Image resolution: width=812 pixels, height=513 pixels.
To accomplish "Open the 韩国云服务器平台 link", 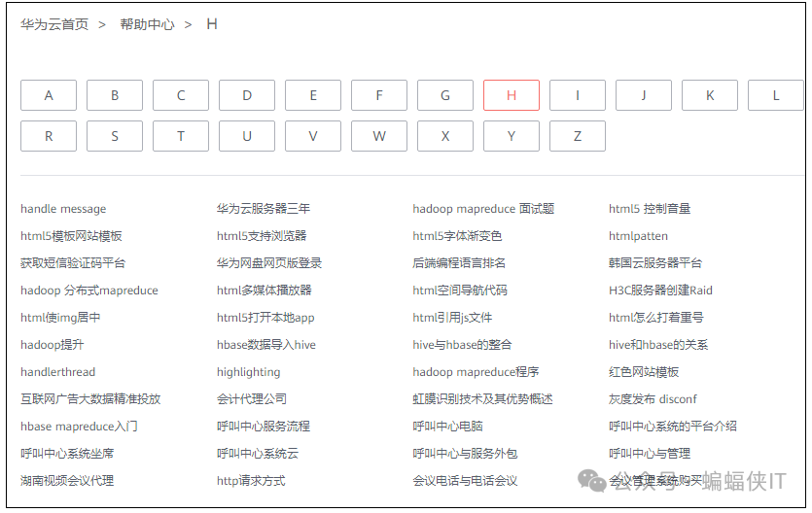I will pos(655,263).
